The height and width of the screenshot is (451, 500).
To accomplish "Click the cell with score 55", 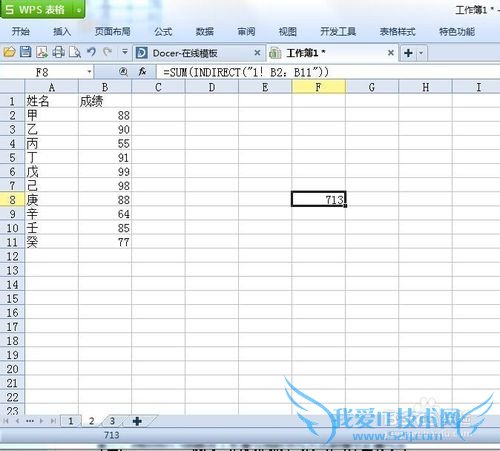I will point(105,144).
